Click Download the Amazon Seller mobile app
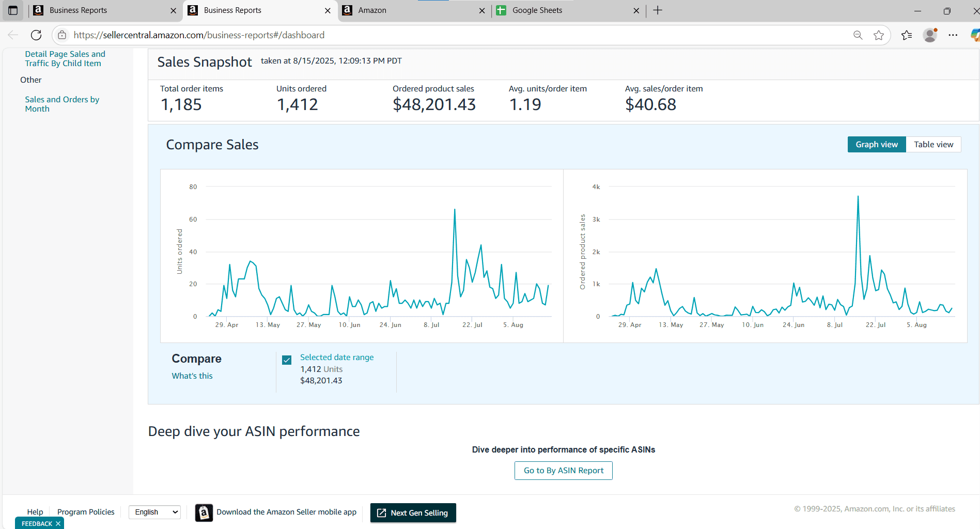Image resolution: width=980 pixels, height=529 pixels. [286, 512]
